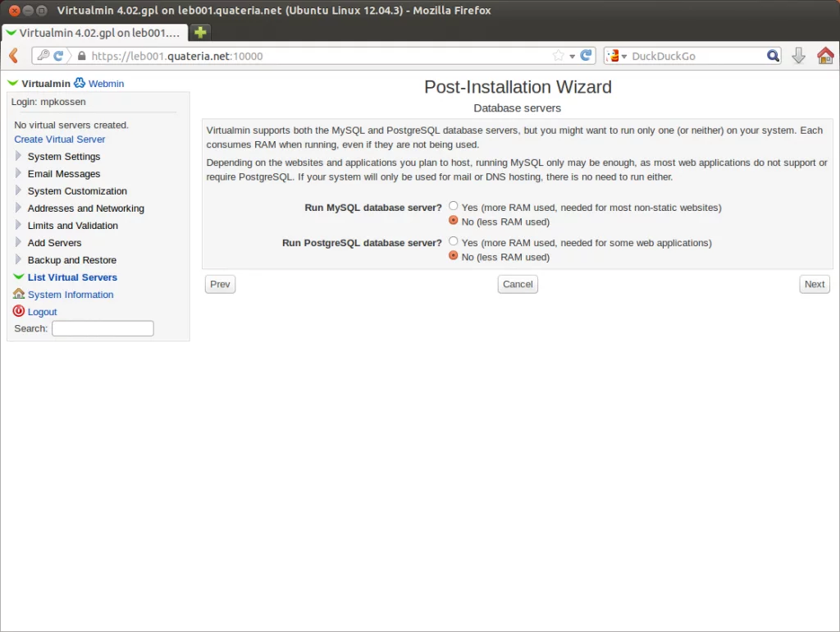This screenshot has width=840, height=632.
Task: Go back using the browser back arrow
Action: pos(14,55)
